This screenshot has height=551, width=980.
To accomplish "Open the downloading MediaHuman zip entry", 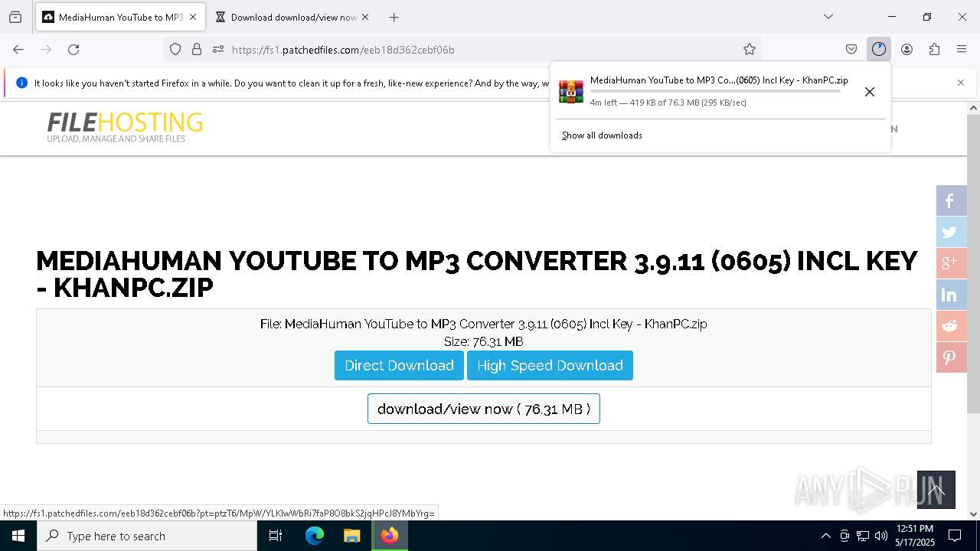I will pos(703,91).
